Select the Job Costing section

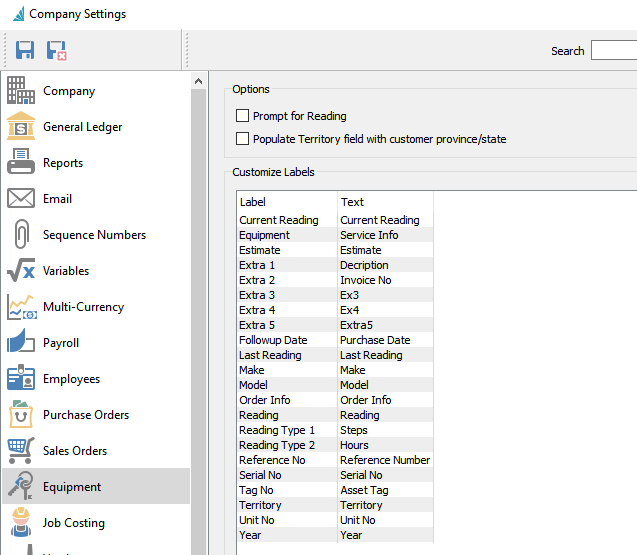73,523
